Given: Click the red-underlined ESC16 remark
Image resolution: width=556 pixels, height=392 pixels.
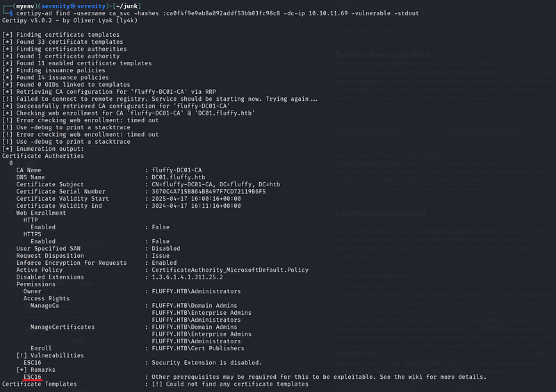Looking at the screenshot, I should pyautogui.click(x=32, y=377).
